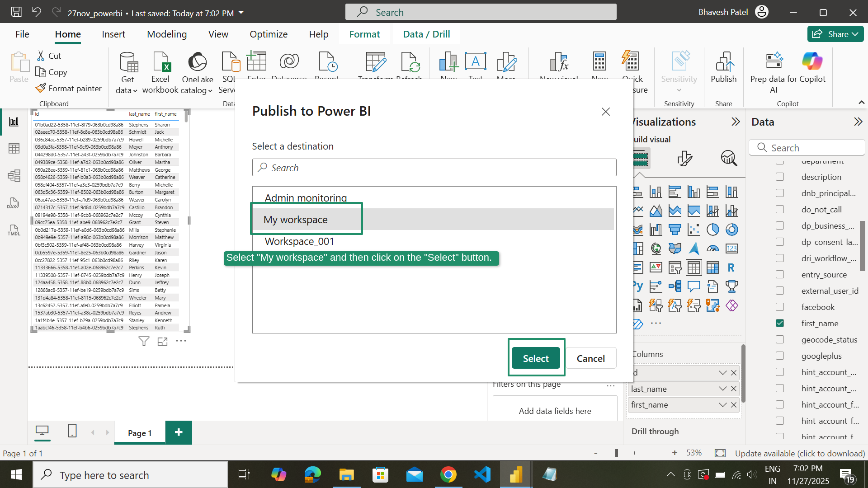The image size is (868, 488).
Task: Switch to Table view in left sidebar
Action: click(14, 148)
